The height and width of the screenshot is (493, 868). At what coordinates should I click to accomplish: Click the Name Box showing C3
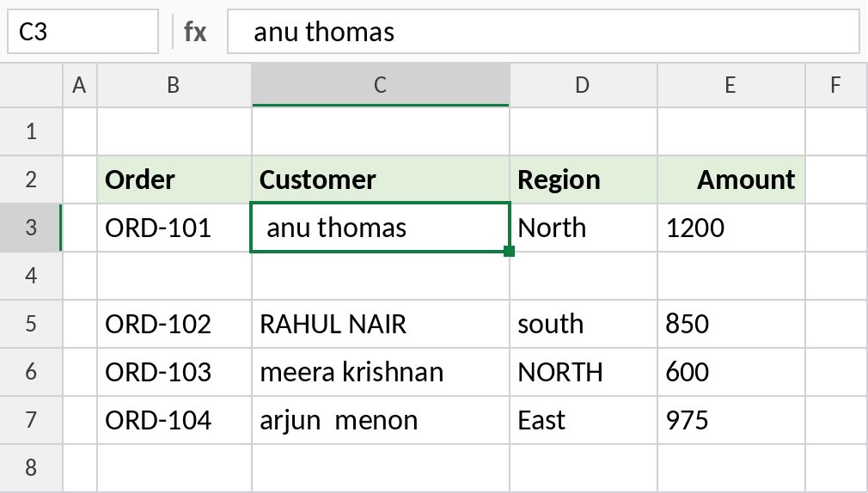point(83,32)
